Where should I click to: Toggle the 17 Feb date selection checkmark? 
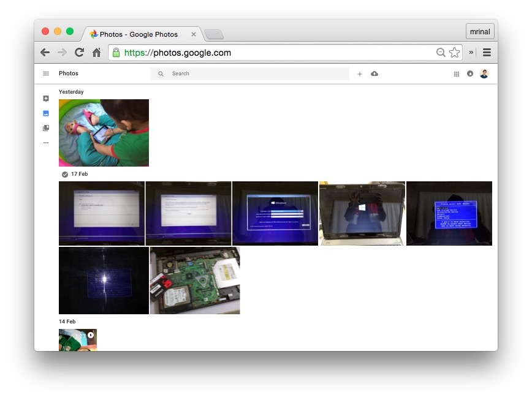(x=65, y=175)
